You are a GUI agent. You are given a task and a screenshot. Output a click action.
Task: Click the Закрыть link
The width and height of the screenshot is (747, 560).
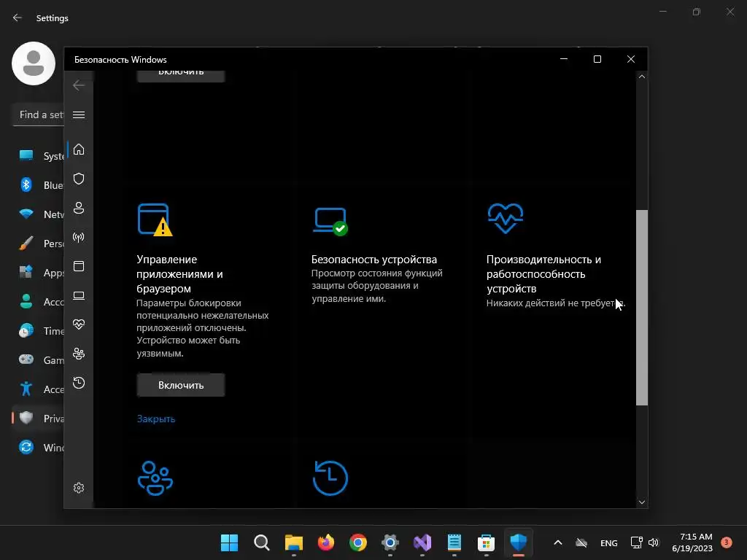[x=156, y=419]
